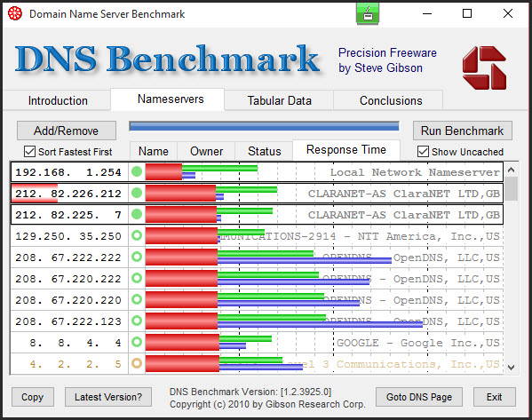
Task: Select IP address 4.2.2.5
Action: click(75, 364)
